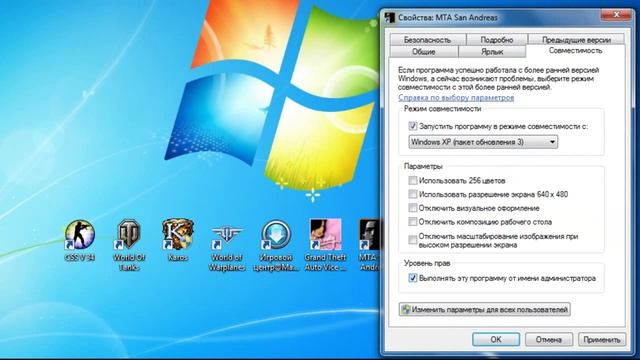Select the MTA San Andreas desktop icon

point(369,245)
